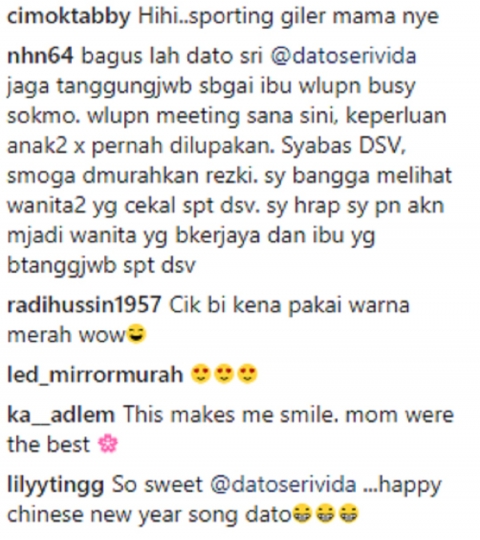Viewport: 480px width, 540px height.
Task: Click the first heart-eyes emoji by led_mirrormurah
Action: 201,374
